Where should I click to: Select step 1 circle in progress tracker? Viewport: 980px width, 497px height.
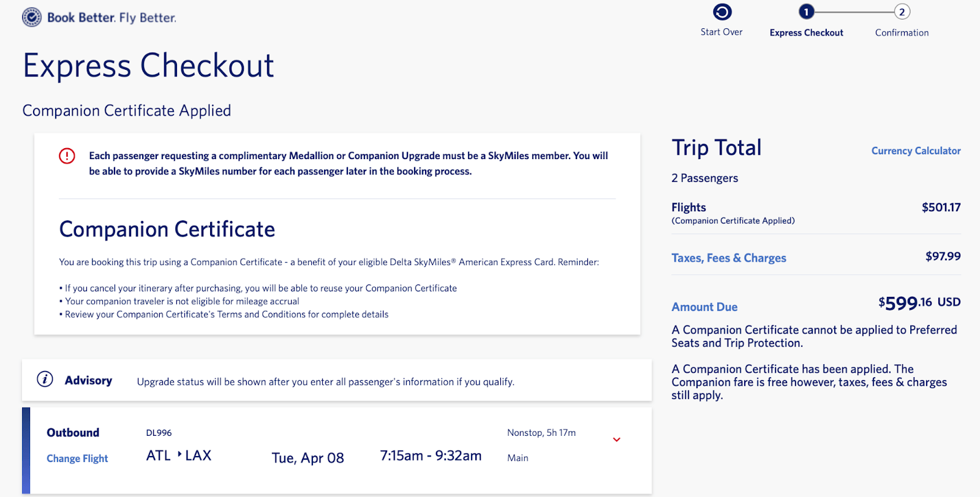(806, 12)
